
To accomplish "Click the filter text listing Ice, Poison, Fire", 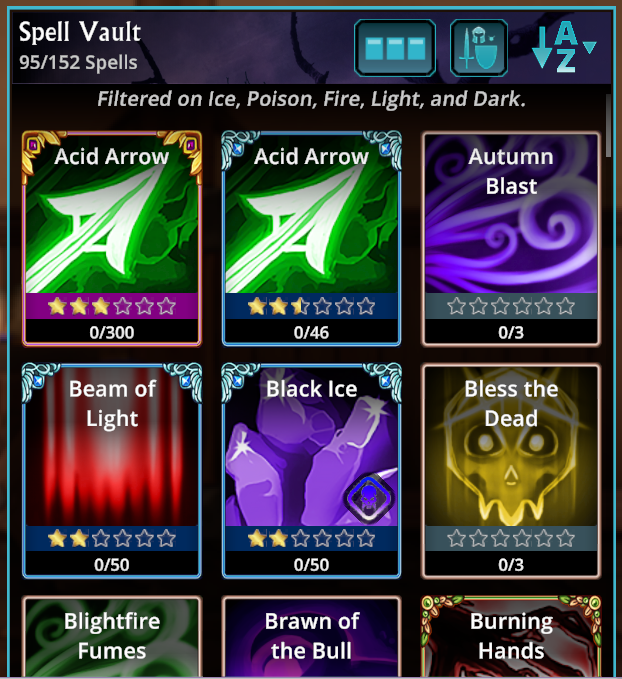I will point(311,99).
